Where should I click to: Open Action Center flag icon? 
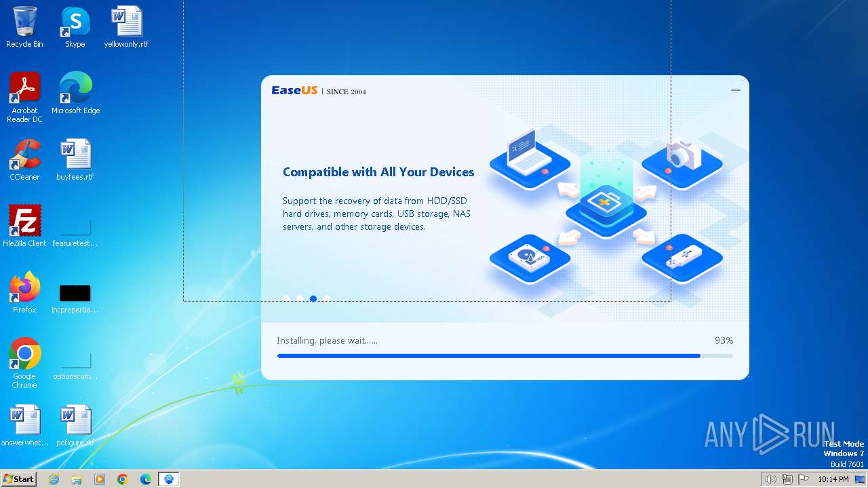point(803,479)
